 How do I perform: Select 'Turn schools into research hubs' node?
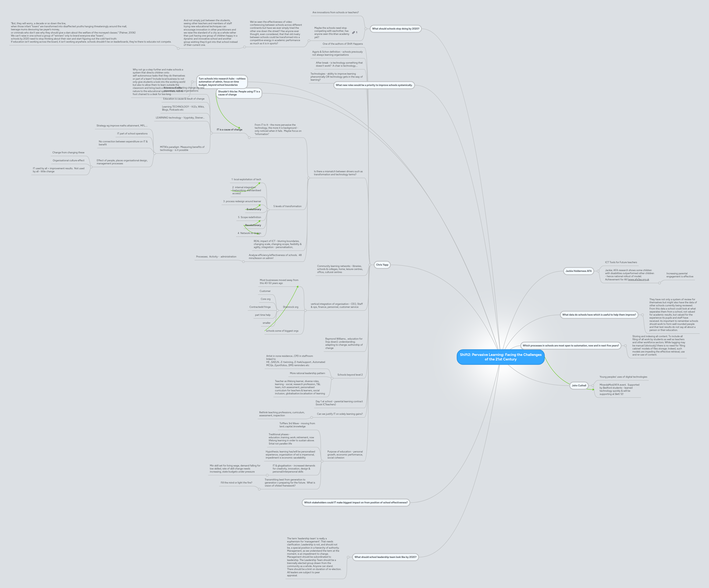222,82
